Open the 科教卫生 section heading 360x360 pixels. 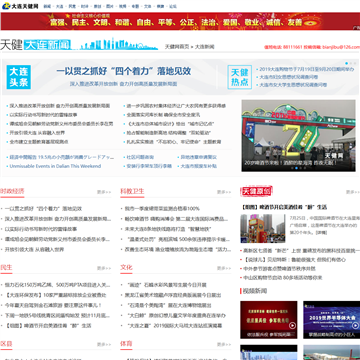(x=132, y=191)
